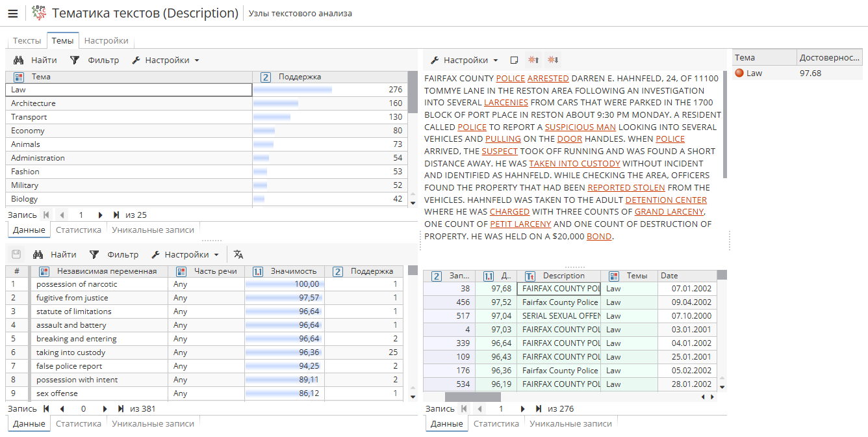Sort by Date column header
The image size is (868, 437).
click(688, 276)
